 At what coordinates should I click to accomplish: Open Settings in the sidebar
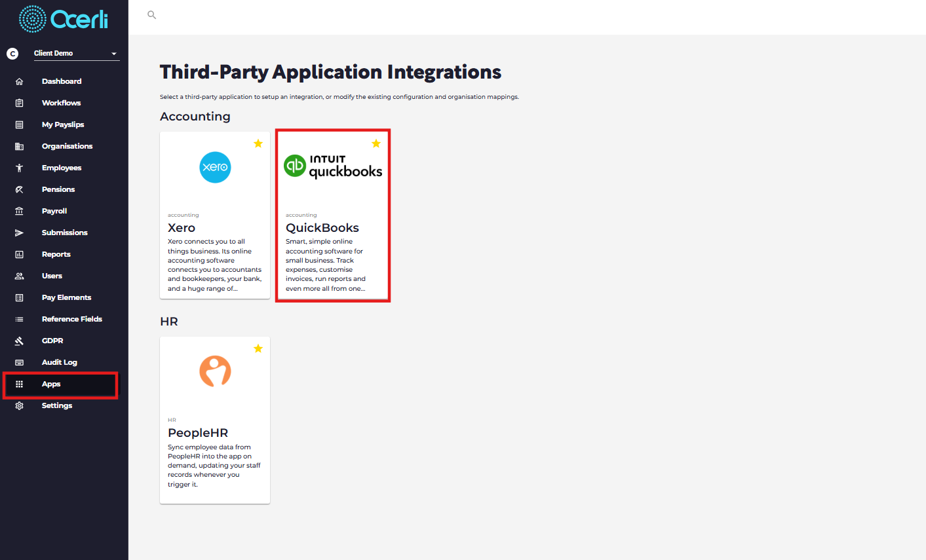[x=57, y=405]
